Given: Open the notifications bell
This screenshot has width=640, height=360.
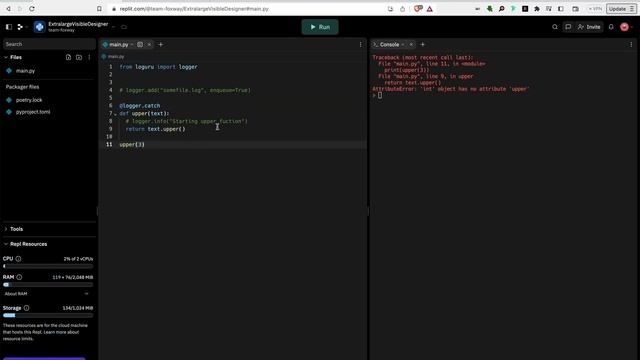Looking at the screenshot, I should click(x=611, y=27).
